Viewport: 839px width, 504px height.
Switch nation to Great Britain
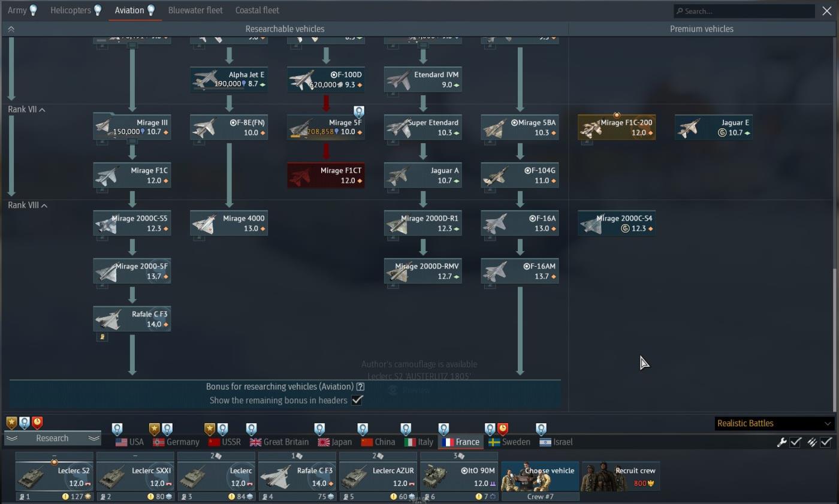279,442
